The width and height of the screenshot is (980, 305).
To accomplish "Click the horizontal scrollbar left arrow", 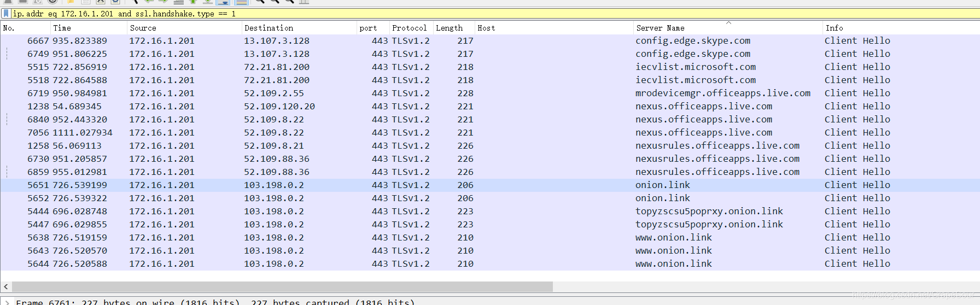I will [x=6, y=286].
